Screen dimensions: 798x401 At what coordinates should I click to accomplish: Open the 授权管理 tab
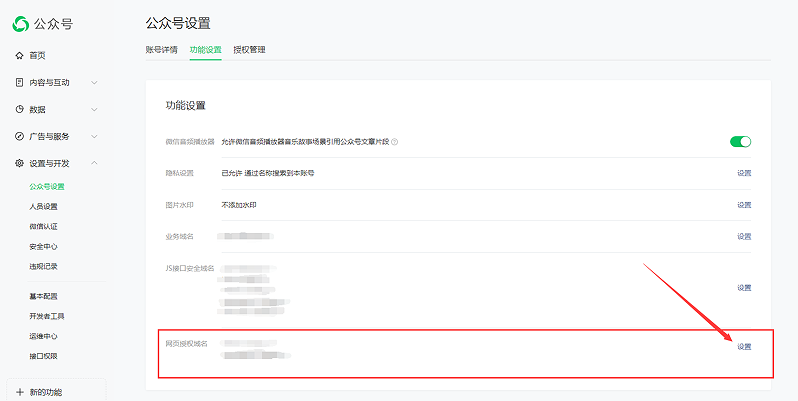(249, 50)
